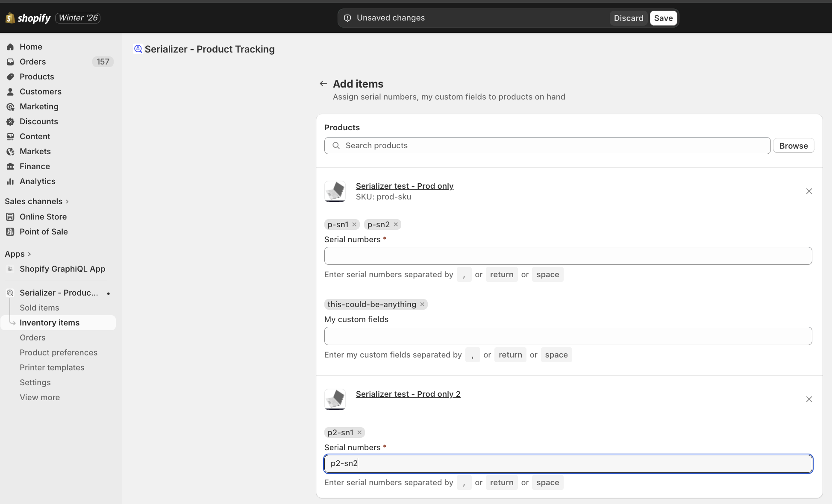Remove the p-sn1 serial number tag
The height and width of the screenshot is (504, 832).
pyautogui.click(x=354, y=225)
